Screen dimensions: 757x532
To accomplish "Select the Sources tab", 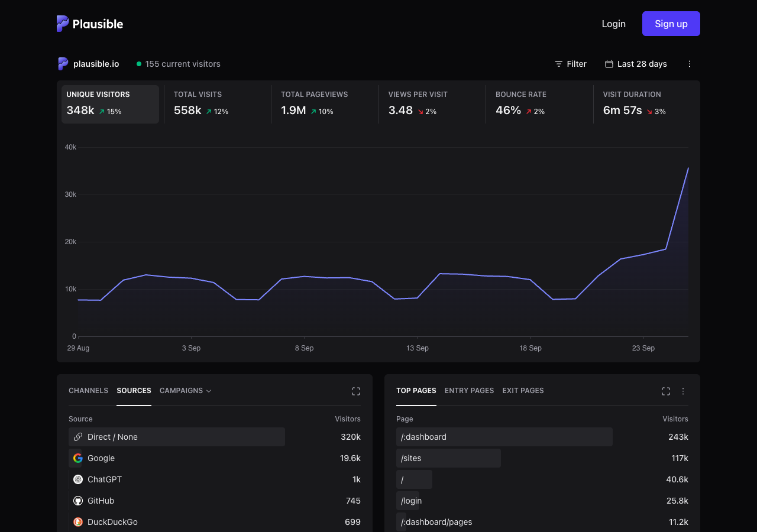I will pos(134,391).
